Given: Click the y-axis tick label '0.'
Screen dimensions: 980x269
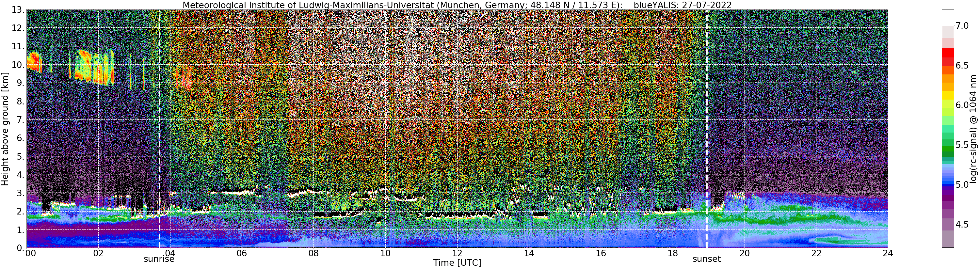Looking at the screenshot, I should tap(20, 248).
